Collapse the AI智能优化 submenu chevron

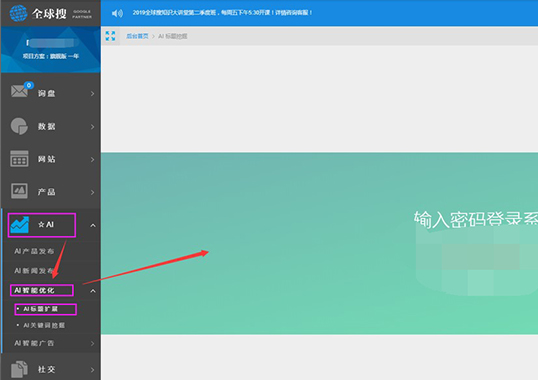pos(93,291)
